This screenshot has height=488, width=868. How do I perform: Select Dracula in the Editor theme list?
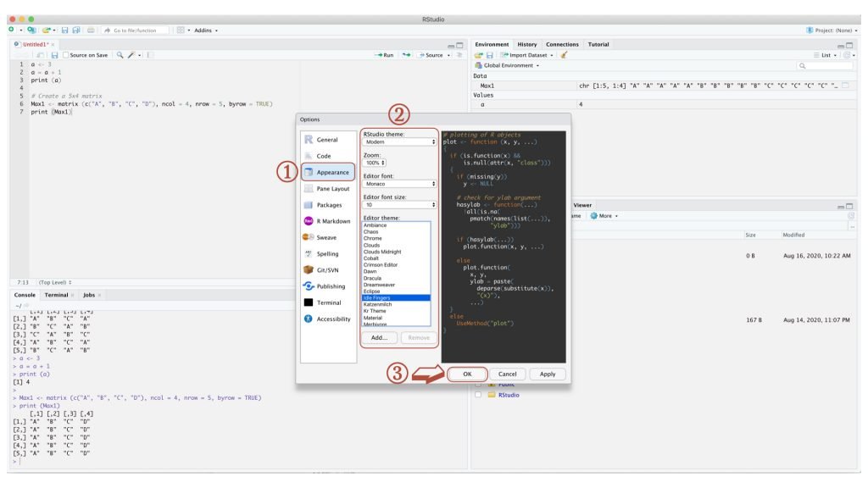click(x=374, y=278)
